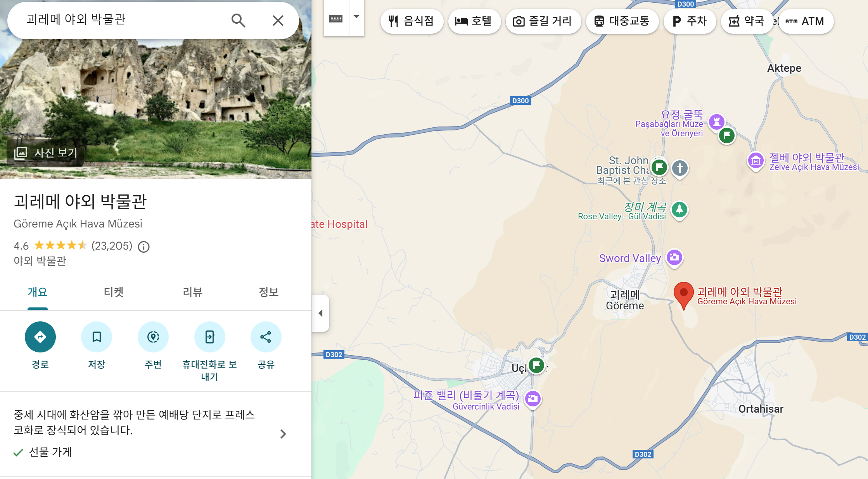Screen dimensions: 868x479
Task: Expand the description with the right chevron
Action: [x=283, y=434]
